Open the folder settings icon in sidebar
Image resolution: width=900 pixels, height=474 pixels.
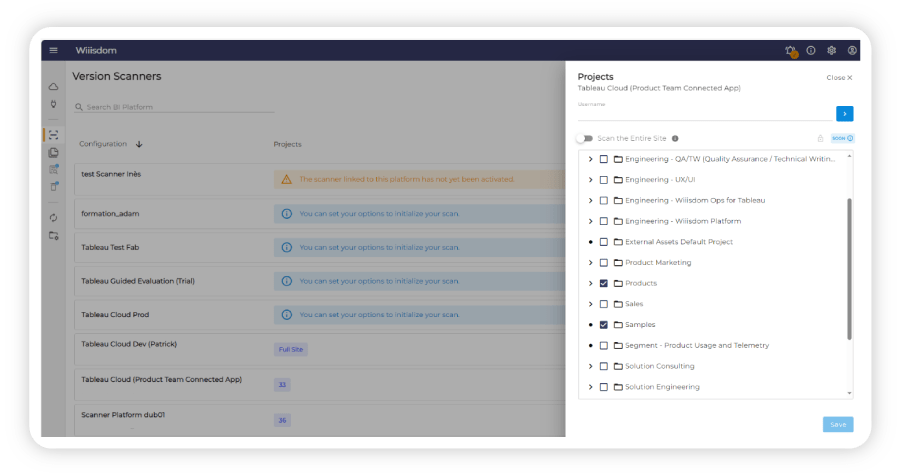coord(53,235)
